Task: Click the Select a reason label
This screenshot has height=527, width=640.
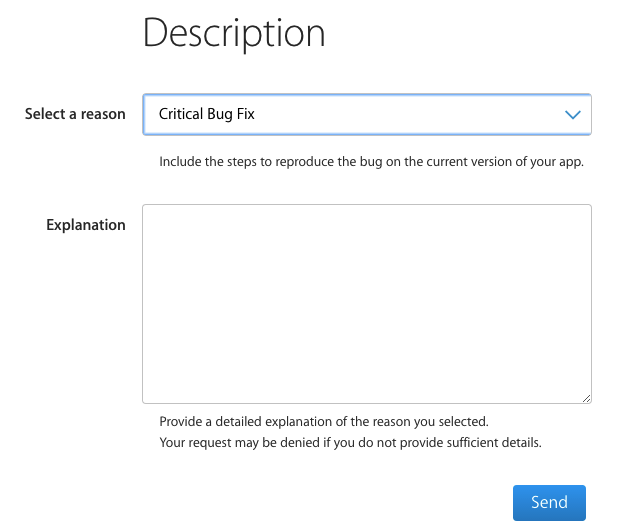Action: 75,114
